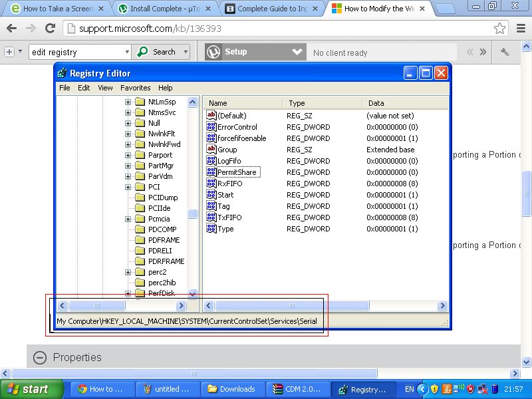Select the LogFifo value icon

[x=211, y=161]
